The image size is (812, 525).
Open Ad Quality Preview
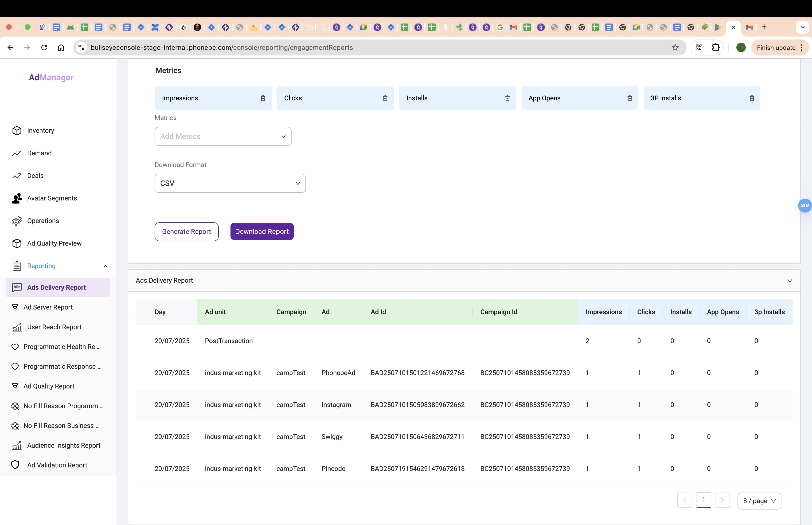(x=54, y=243)
